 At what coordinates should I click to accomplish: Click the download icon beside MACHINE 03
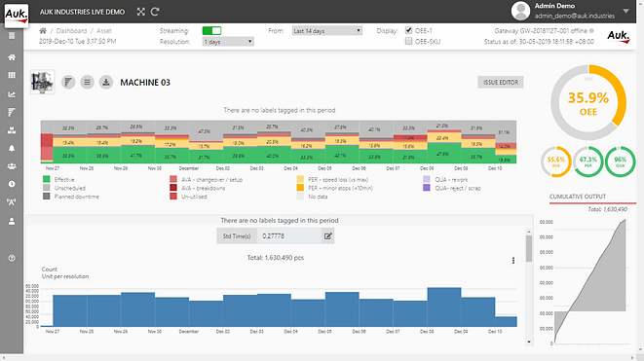point(106,82)
